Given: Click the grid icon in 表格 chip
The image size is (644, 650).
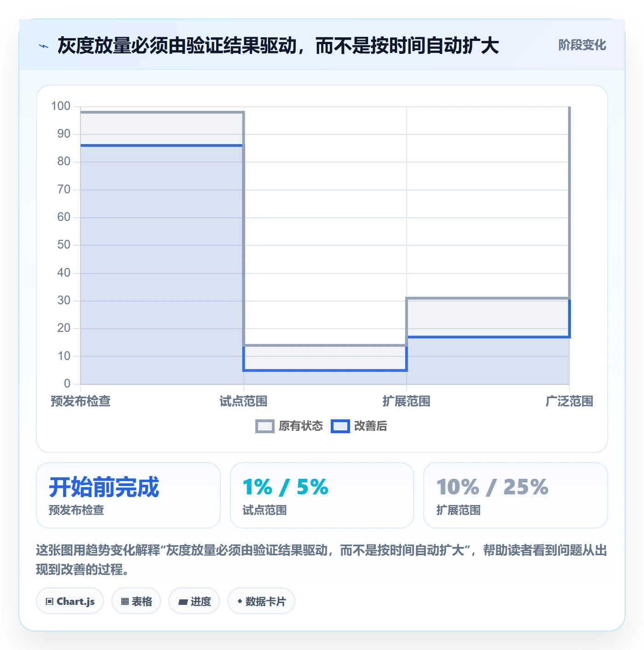Looking at the screenshot, I should tap(125, 601).
